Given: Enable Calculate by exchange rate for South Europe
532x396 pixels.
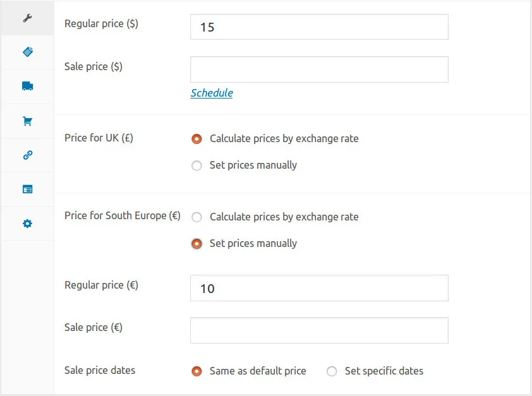Looking at the screenshot, I should 196,217.
